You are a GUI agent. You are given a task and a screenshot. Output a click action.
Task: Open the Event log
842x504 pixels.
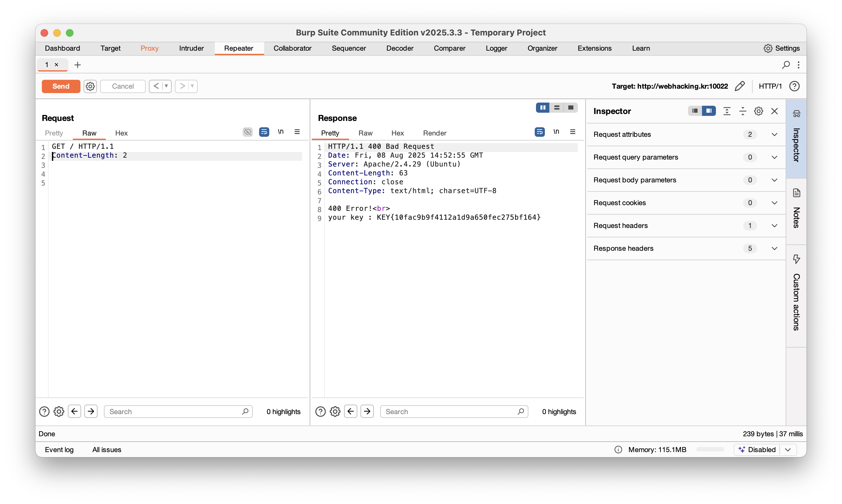pyautogui.click(x=59, y=449)
